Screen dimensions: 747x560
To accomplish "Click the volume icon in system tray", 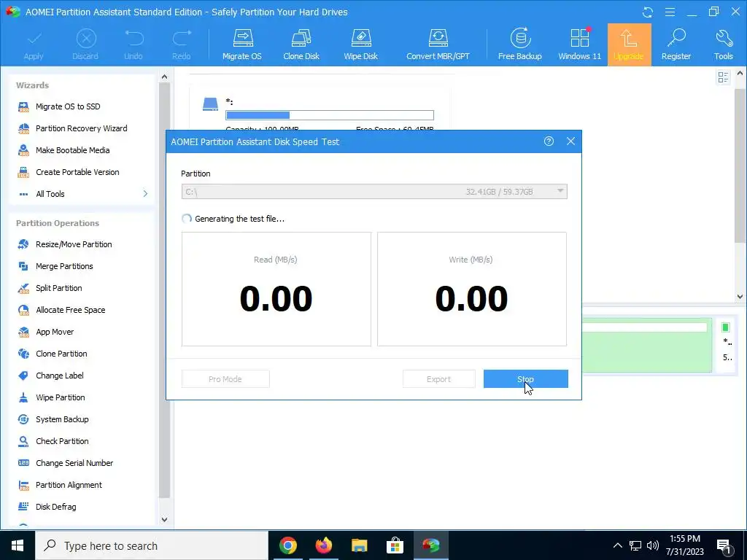I will point(653,545).
